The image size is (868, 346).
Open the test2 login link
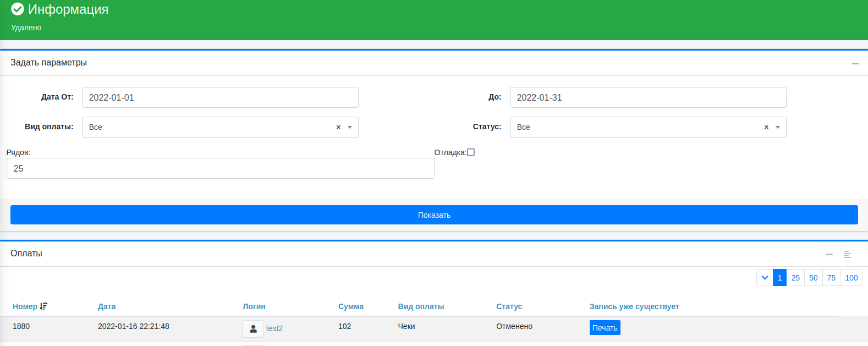[x=274, y=328]
